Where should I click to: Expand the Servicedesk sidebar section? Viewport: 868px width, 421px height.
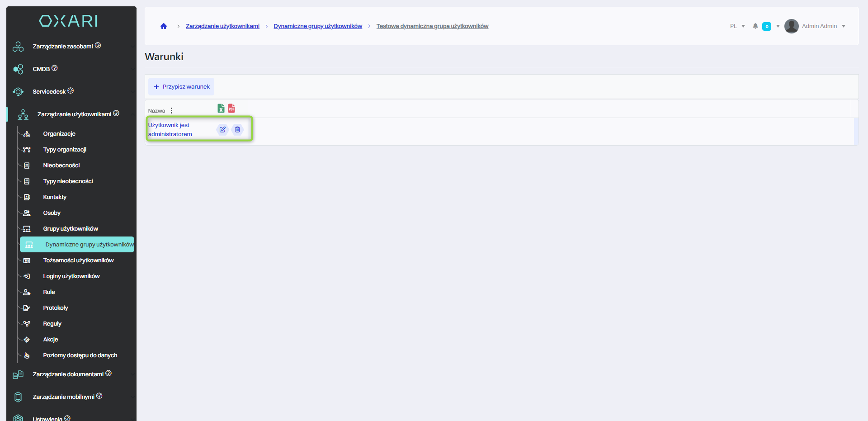(x=49, y=91)
